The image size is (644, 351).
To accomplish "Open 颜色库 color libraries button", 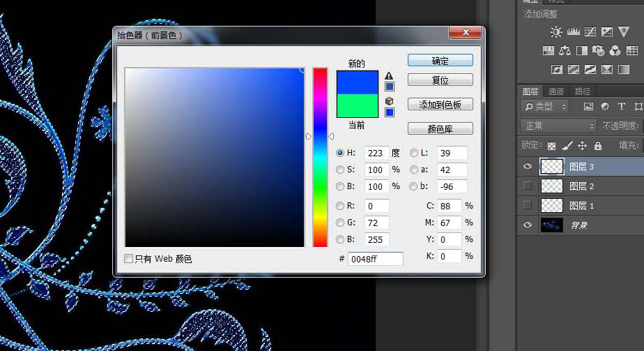I will (x=440, y=128).
